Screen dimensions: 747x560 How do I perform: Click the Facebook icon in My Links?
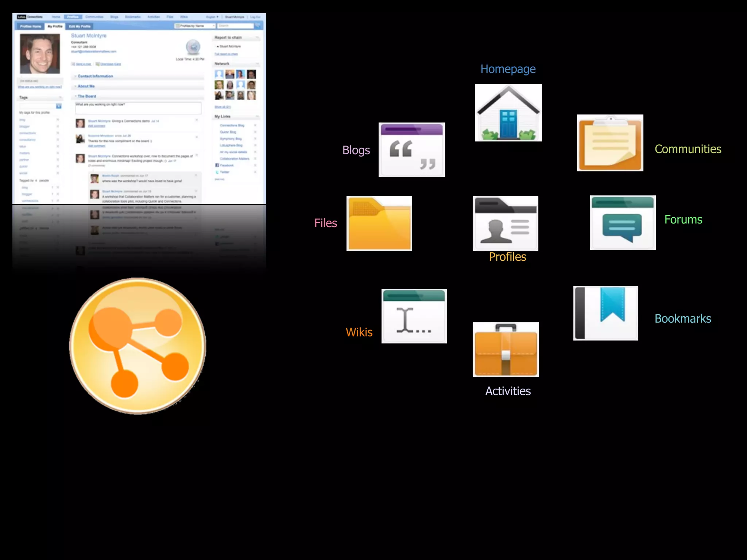[217, 165]
